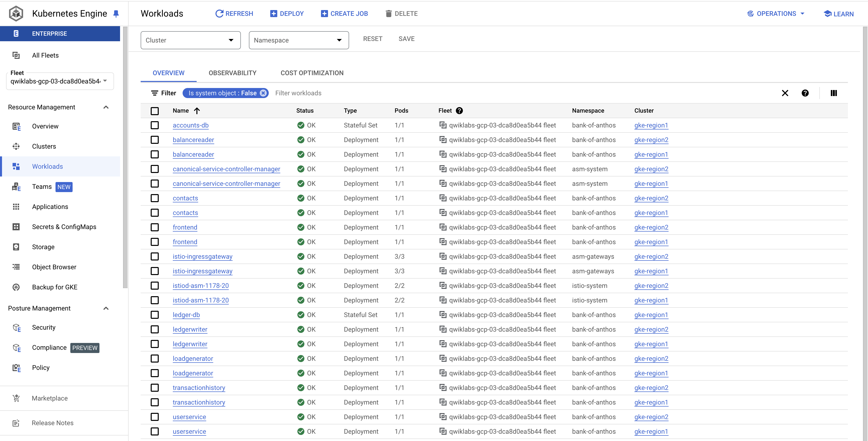This screenshot has height=441, width=868.
Task: Collapse the Resource Management section
Action: coord(106,107)
